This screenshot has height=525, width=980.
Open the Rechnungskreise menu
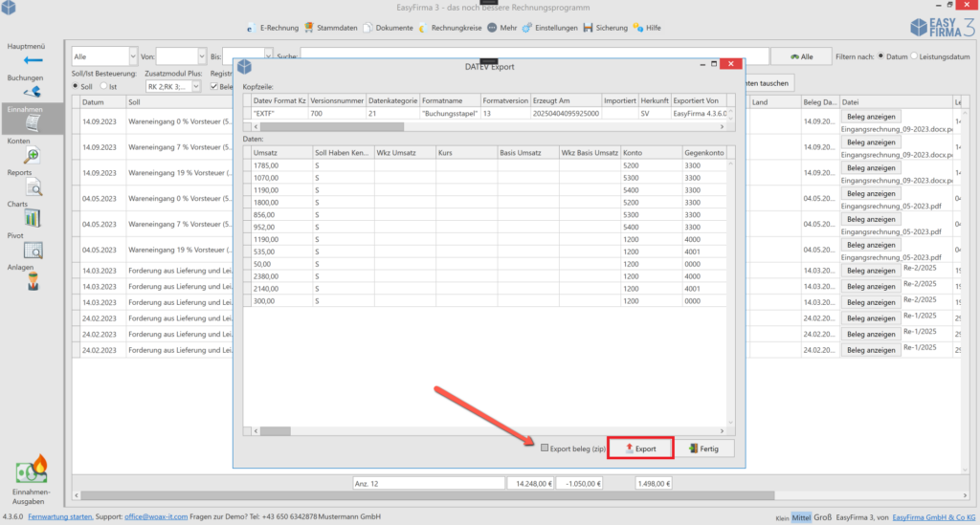click(457, 28)
